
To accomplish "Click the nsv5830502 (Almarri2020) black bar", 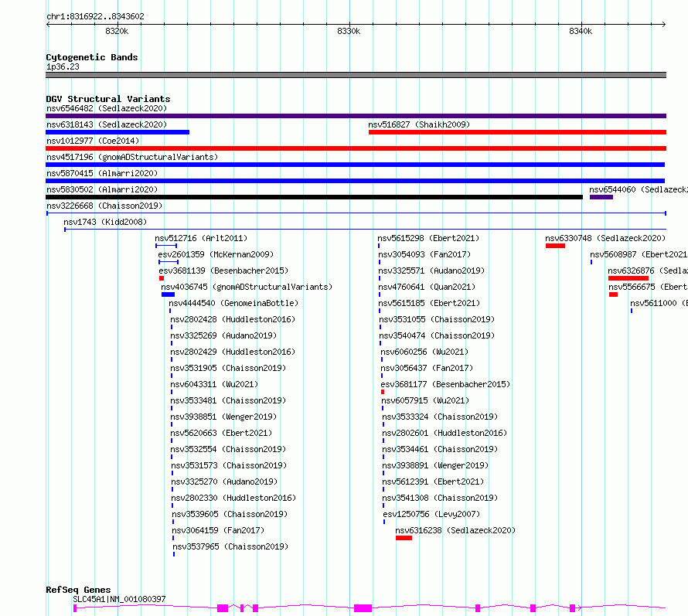I will 314,197.
